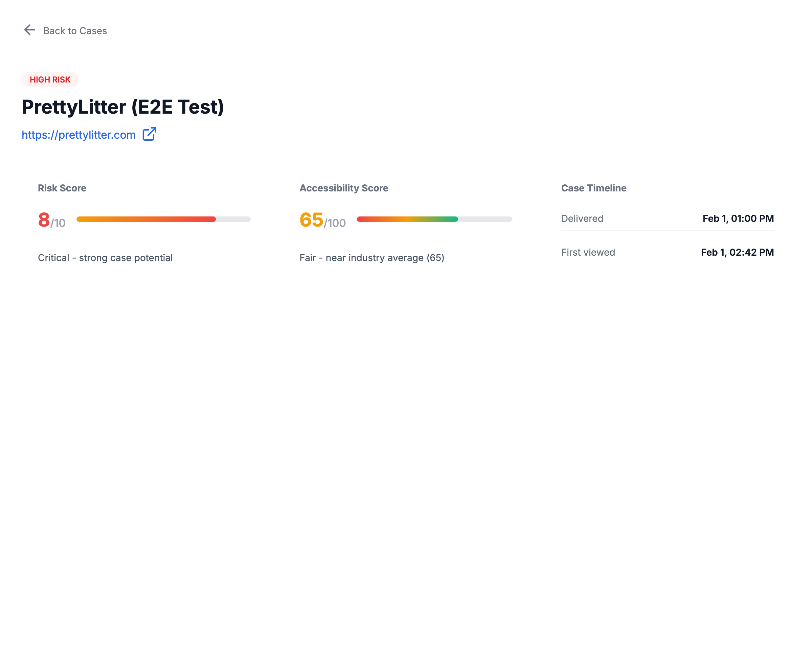Click the Delivered timeline entry
This screenshot has height=648, width=812.
coord(582,218)
